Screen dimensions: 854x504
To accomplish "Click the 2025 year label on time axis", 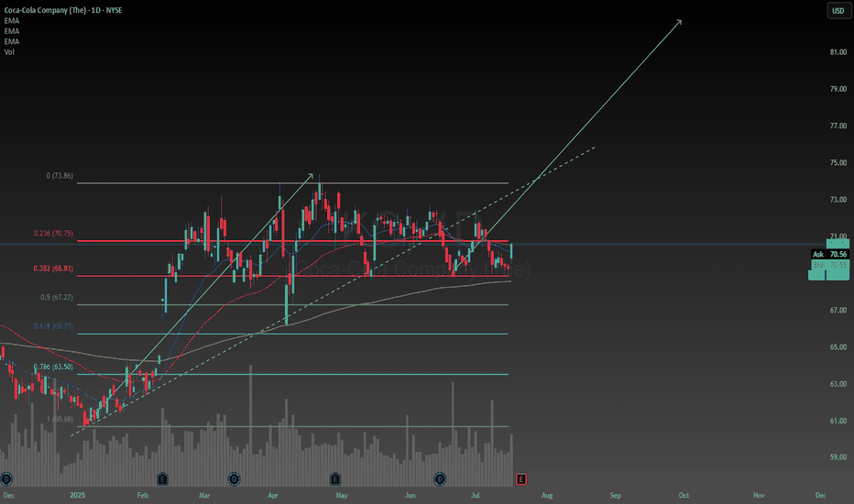I will [x=77, y=495].
